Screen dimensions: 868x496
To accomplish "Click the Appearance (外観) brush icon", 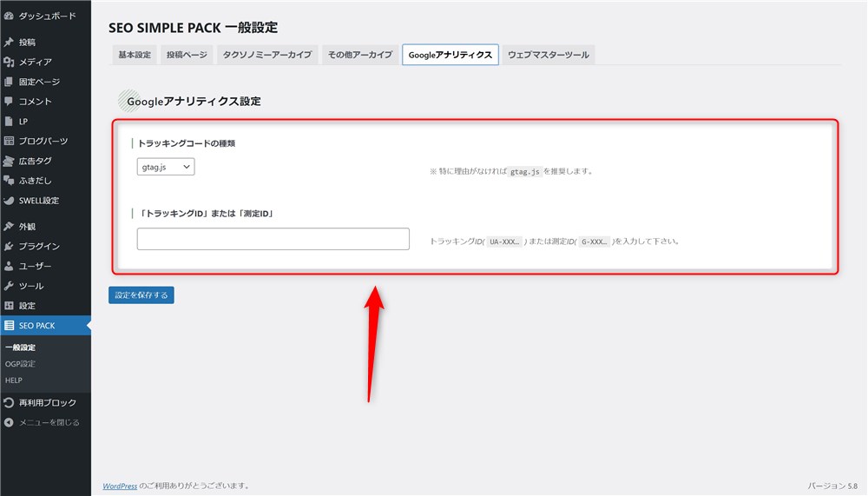I will coord(9,226).
